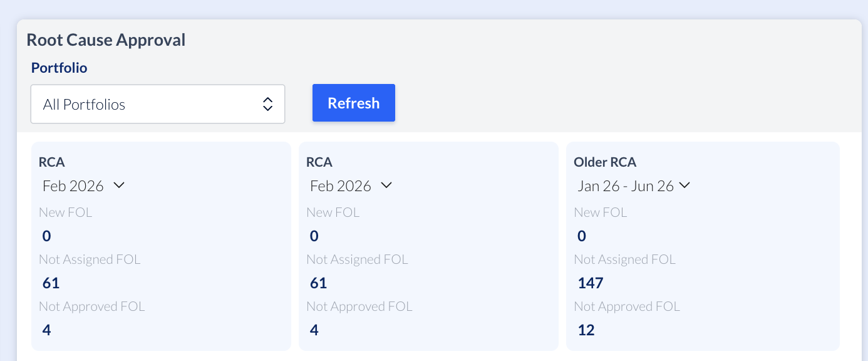
Task: Click chevron beside Jan 26 - Jun 26
Action: click(685, 186)
